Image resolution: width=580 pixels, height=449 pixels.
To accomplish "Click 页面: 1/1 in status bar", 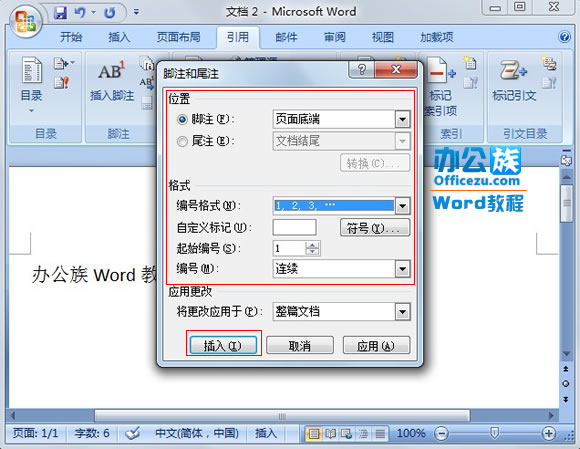I will click(36, 433).
